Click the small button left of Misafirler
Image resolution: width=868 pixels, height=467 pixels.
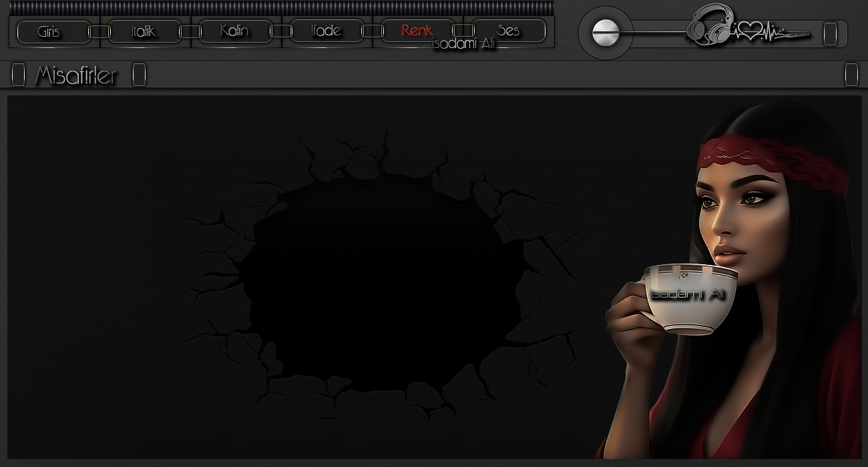tap(18, 75)
